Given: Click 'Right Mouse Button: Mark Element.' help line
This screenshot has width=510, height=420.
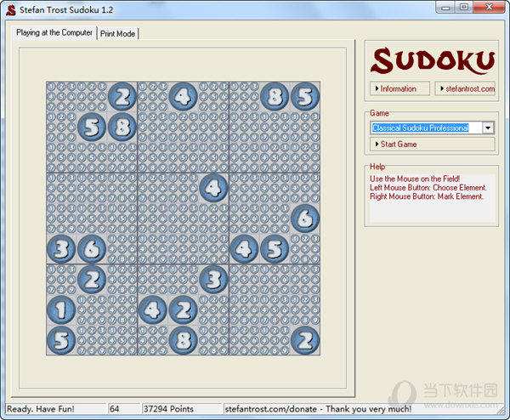Looking at the screenshot, I should click(x=427, y=196).
